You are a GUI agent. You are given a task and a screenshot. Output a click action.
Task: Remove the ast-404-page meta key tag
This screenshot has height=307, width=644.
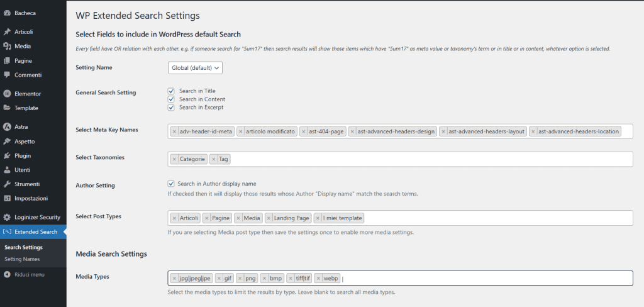pyautogui.click(x=304, y=131)
